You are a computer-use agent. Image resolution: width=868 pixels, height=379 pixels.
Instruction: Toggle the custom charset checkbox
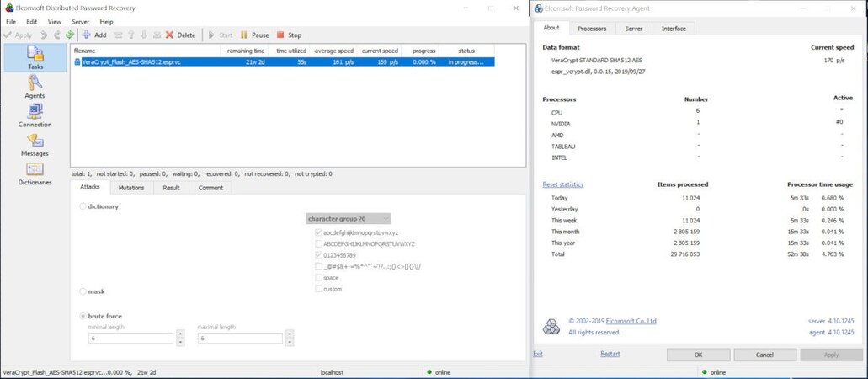pyautogui.click(x=318, y=289)
